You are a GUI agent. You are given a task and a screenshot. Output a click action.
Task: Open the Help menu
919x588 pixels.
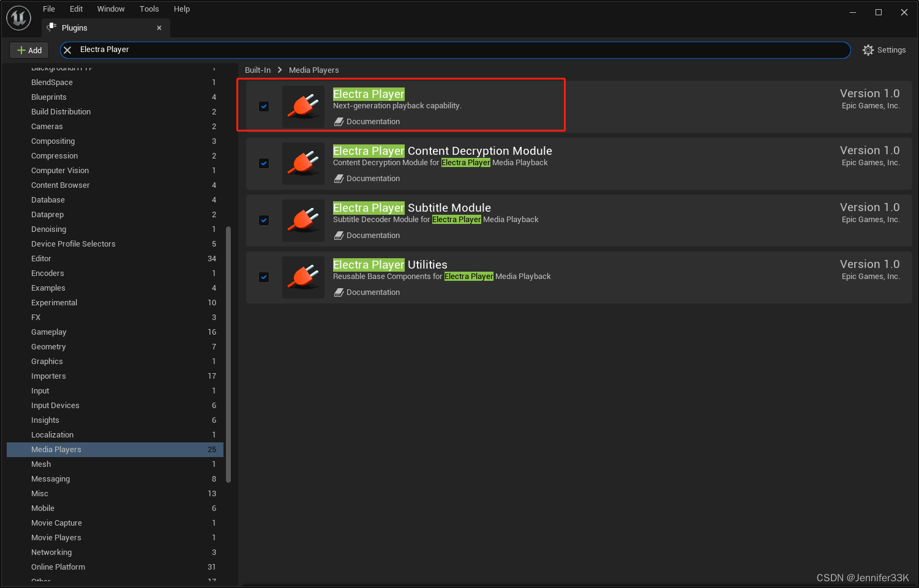click(x=182, y=9)
